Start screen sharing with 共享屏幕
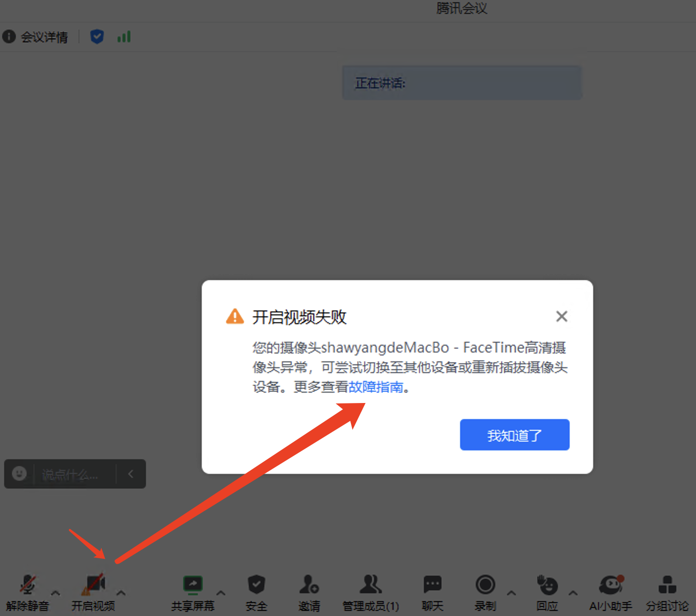This screenshot has height=616, width=696. click(193, 592)
